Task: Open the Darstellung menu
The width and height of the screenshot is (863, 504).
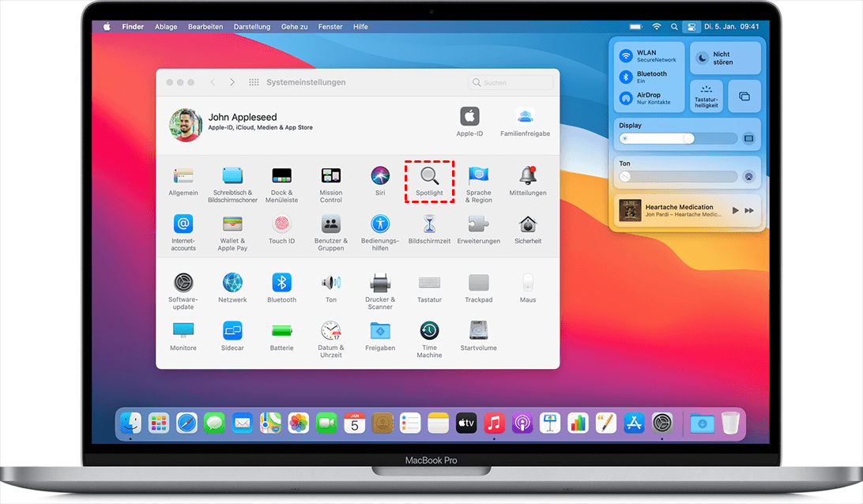Action: [x=251, y=27]
